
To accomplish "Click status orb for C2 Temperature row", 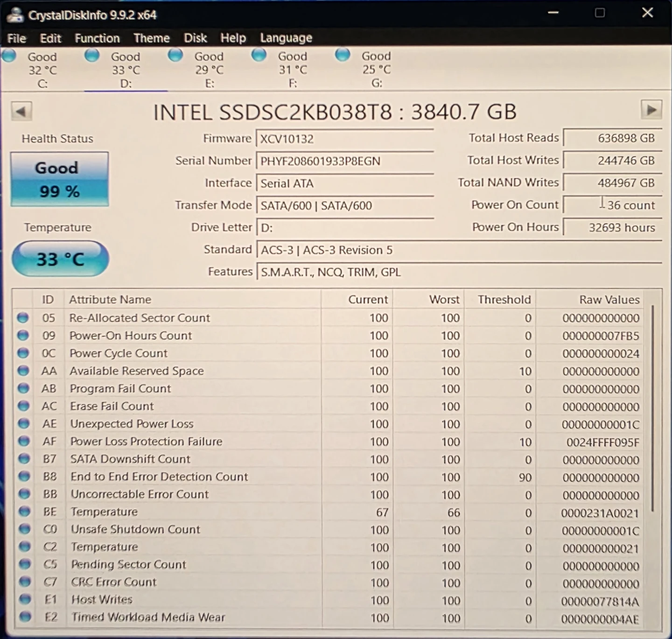I will pos(25,547).
